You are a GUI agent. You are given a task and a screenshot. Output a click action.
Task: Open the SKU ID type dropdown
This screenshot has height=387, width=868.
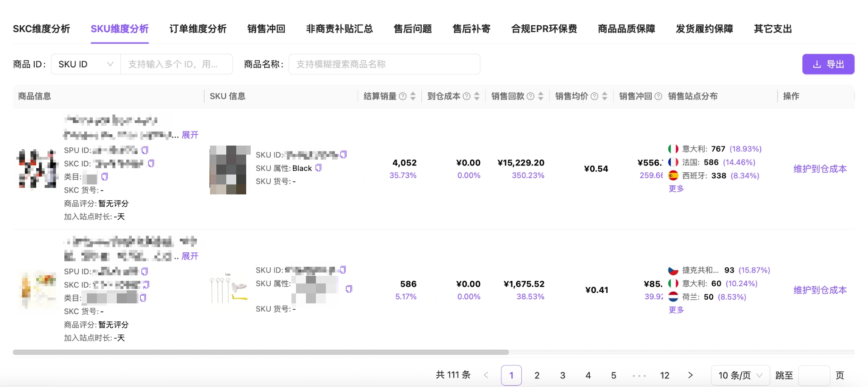[x=86, y=64]
